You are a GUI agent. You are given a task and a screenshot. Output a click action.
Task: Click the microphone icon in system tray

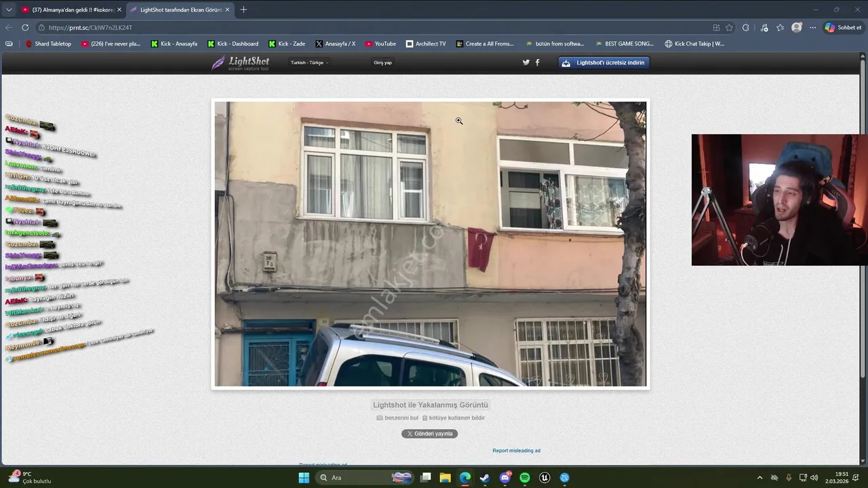(x=789, y=478)
